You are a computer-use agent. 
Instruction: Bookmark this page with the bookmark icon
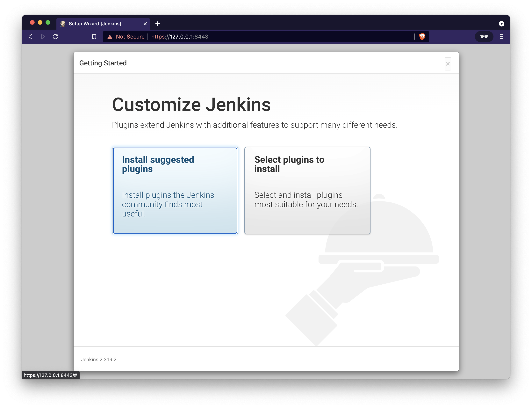click(x=94, y=37)
